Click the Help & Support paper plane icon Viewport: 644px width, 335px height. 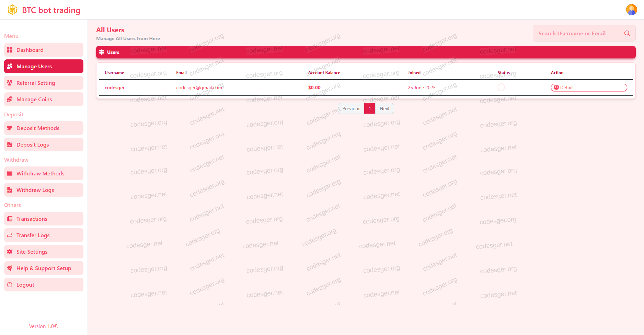[x=10, y=268]
